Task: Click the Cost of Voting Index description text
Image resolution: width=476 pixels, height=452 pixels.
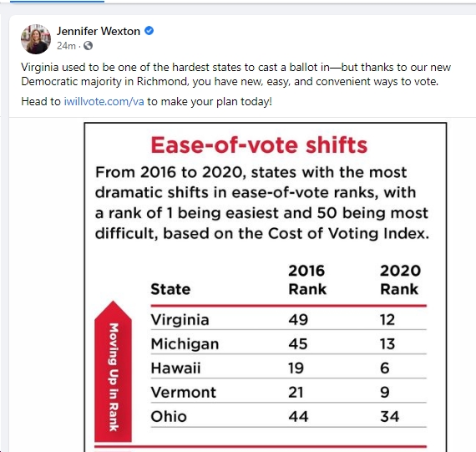Action: coord(261,203)
